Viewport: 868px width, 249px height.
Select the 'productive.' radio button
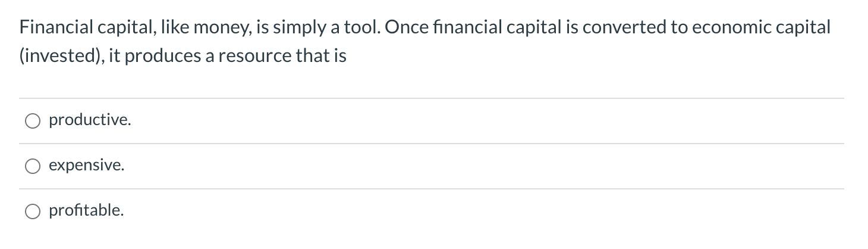32,121
